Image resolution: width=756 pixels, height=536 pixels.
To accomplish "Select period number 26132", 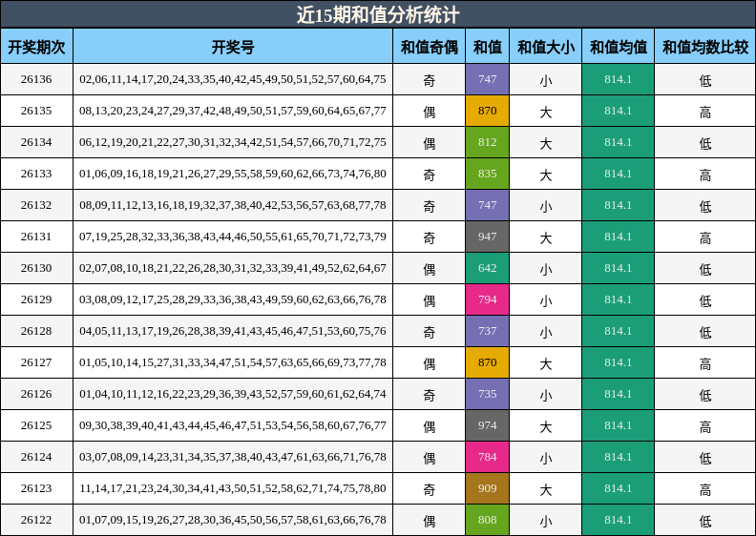I will coord(36,205).
